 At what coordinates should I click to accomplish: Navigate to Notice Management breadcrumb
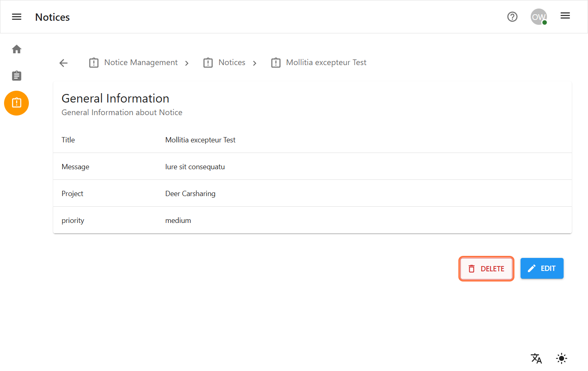click(141, 63)
